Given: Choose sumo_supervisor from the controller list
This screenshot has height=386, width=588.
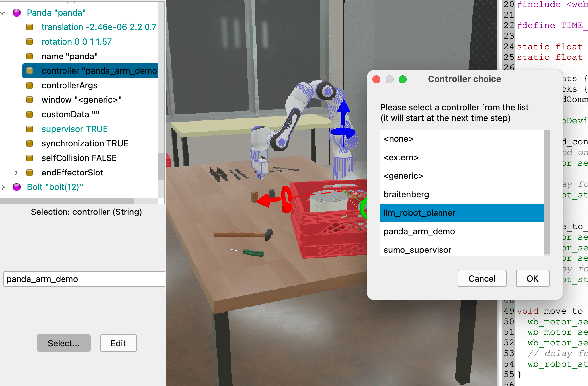Looking at the screenshot, I should pyautogui.click(x=417, y=250).
